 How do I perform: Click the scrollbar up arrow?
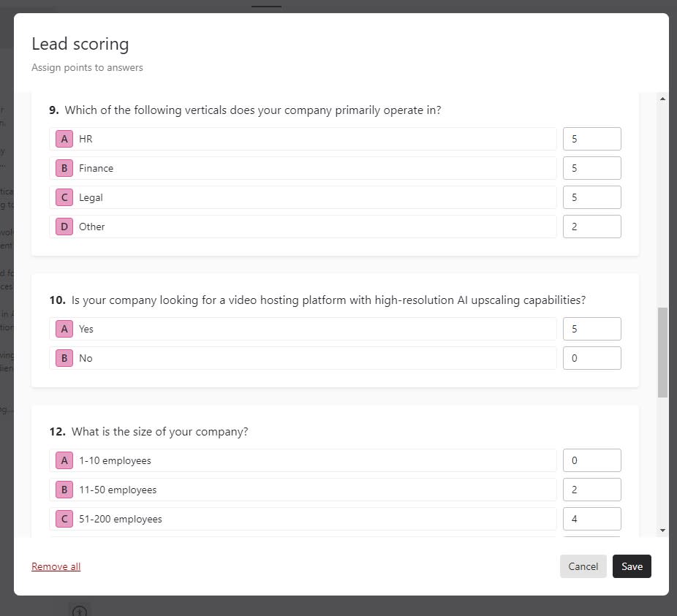tap(662, 99)
